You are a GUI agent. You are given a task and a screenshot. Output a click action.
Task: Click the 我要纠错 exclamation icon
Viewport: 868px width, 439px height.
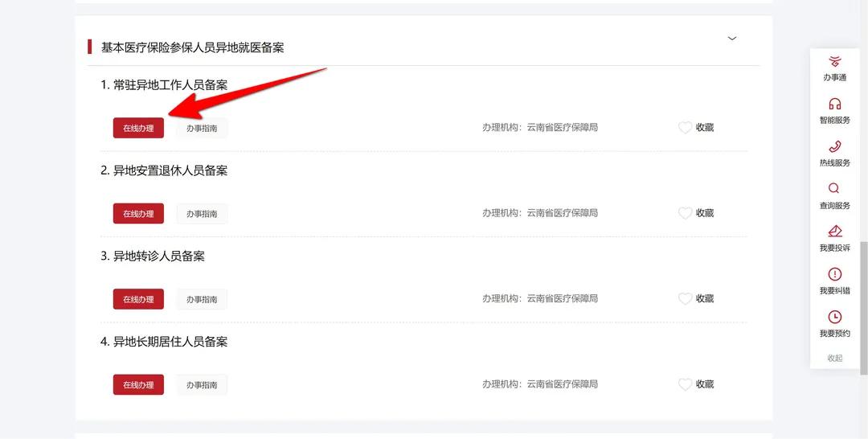[x=834, y=275]
